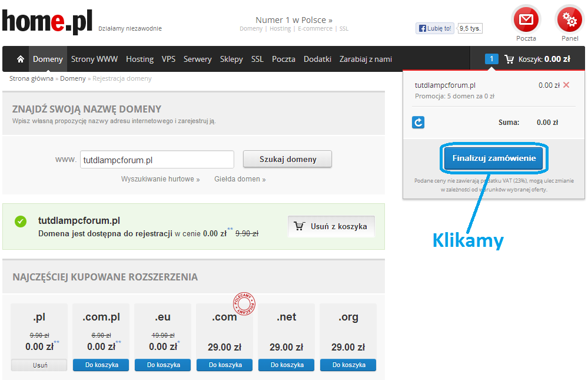Open the Dodatki menu
This screenshot has width=588, height=380.
(x=317, y=59)
